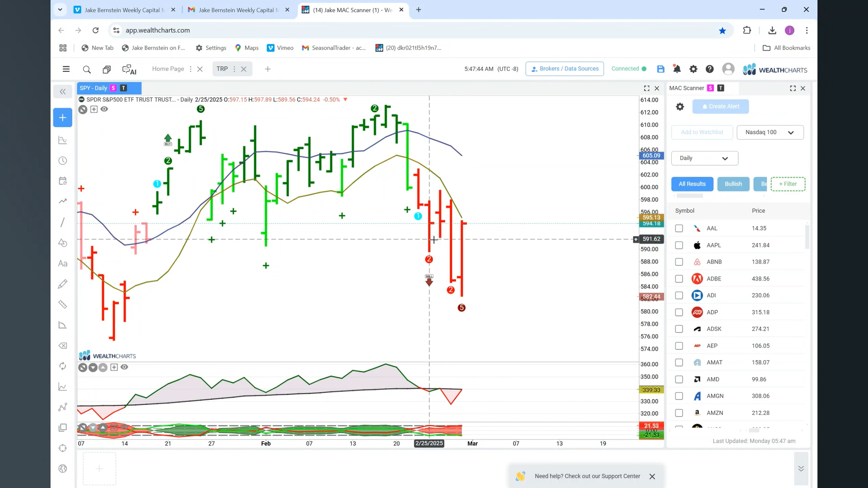Select the TRP workspace tab
The height and width of the screenshot is (488, 868).
tap(222, 69)
